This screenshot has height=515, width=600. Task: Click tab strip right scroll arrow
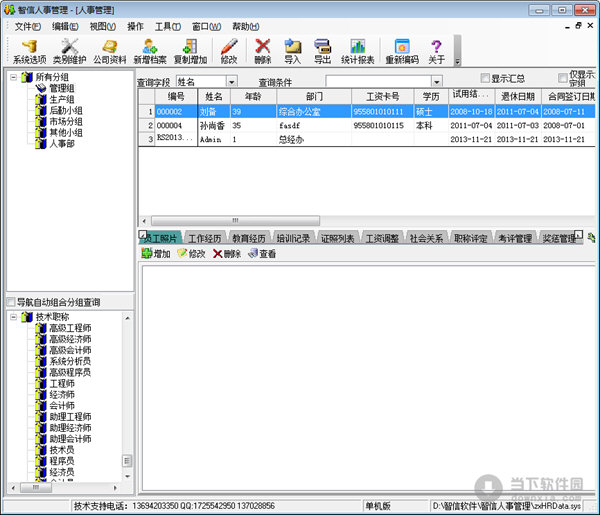[579, 234]
